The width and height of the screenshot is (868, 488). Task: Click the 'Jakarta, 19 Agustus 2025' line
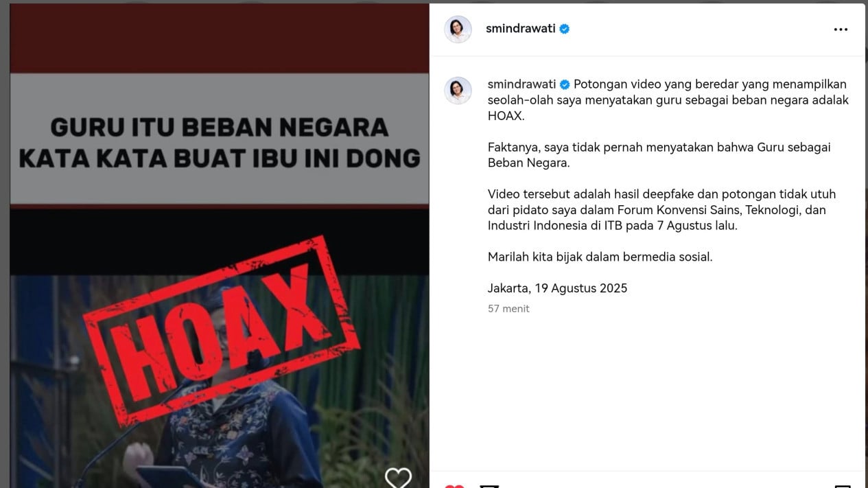point(557,288)
